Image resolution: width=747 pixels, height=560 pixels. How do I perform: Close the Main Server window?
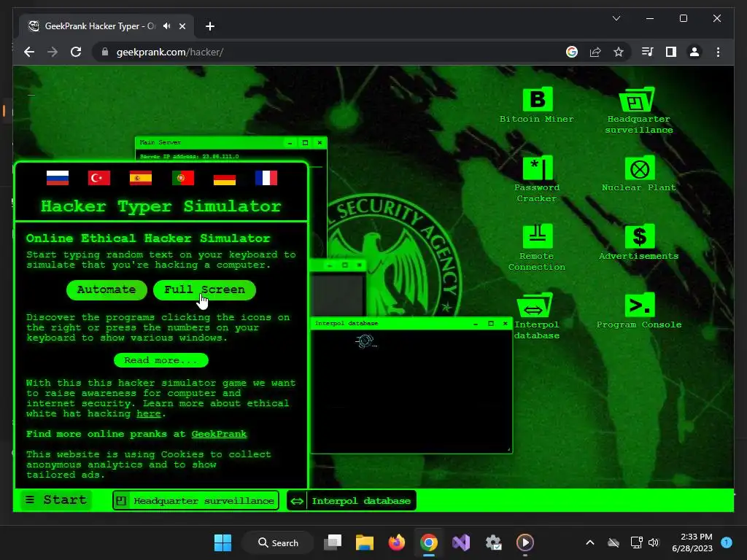coord(320,142)
